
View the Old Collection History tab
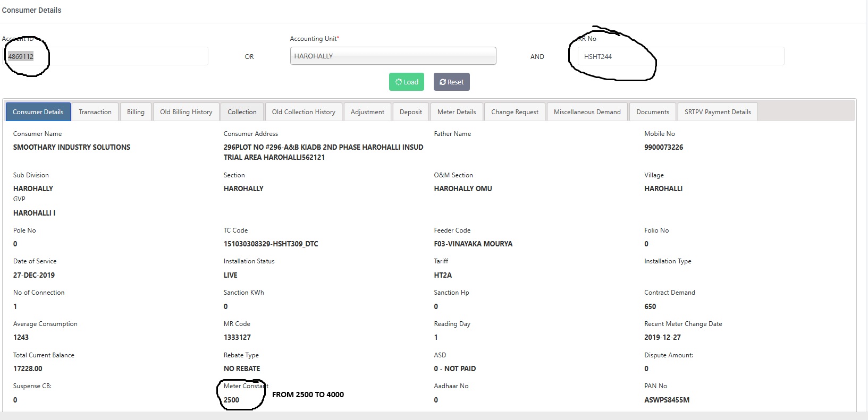pos(304,112)
